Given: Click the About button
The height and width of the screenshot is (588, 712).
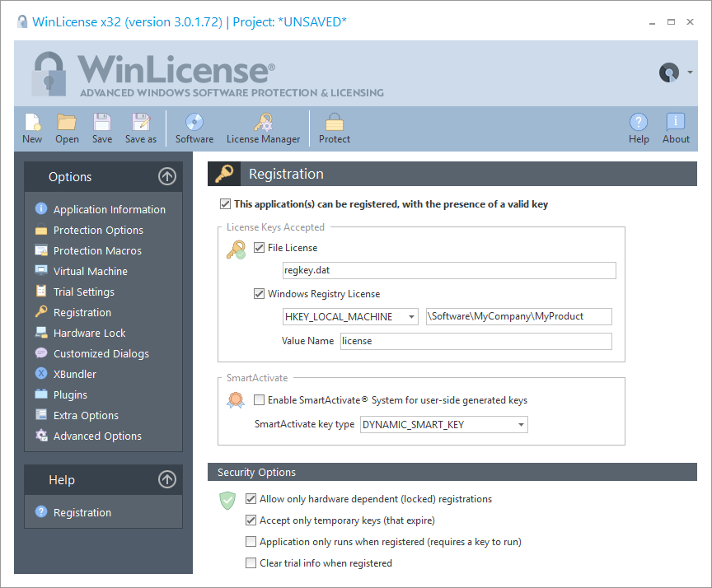Looking at the screenshot, I should [x=676, y=128].
